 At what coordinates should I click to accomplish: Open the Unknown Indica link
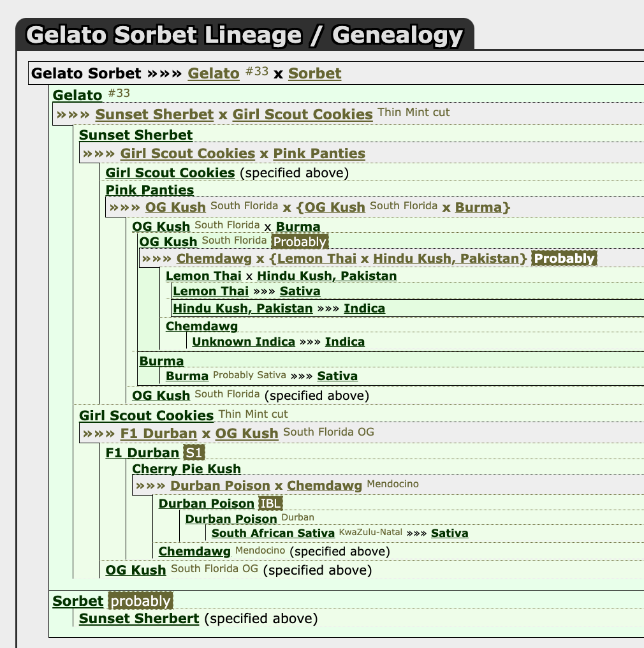(x=244, y=342)
